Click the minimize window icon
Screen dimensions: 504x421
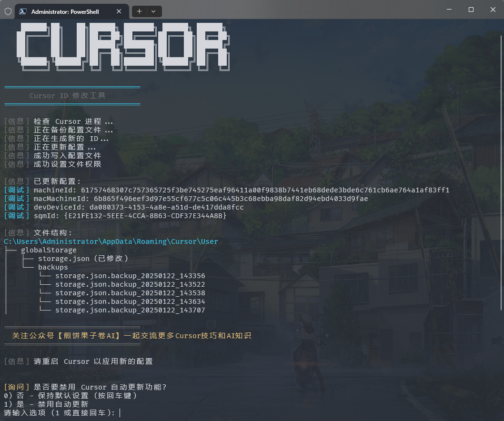pyautogui.click(x=448, y=10)
